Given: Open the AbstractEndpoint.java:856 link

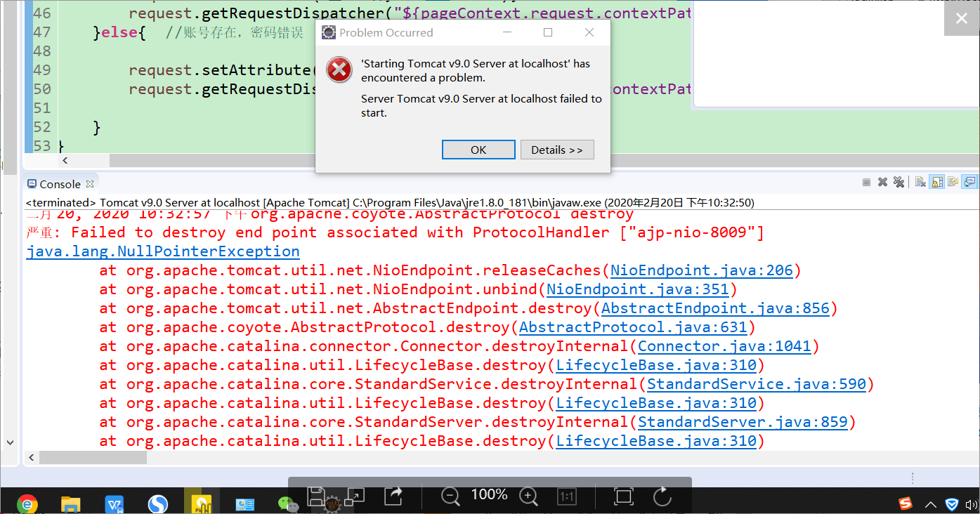Looking at the screenshot, I should click(x=715, y=308).
